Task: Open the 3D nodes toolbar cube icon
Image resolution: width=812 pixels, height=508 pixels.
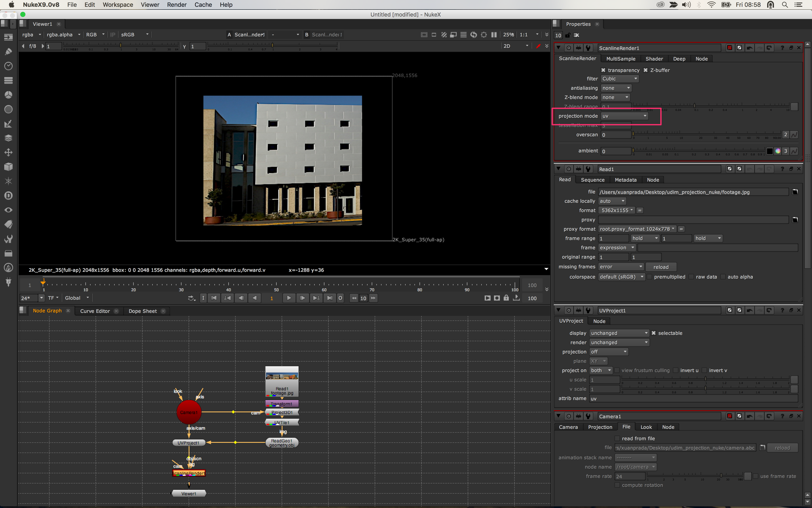Action: click(x=8, y=167)
